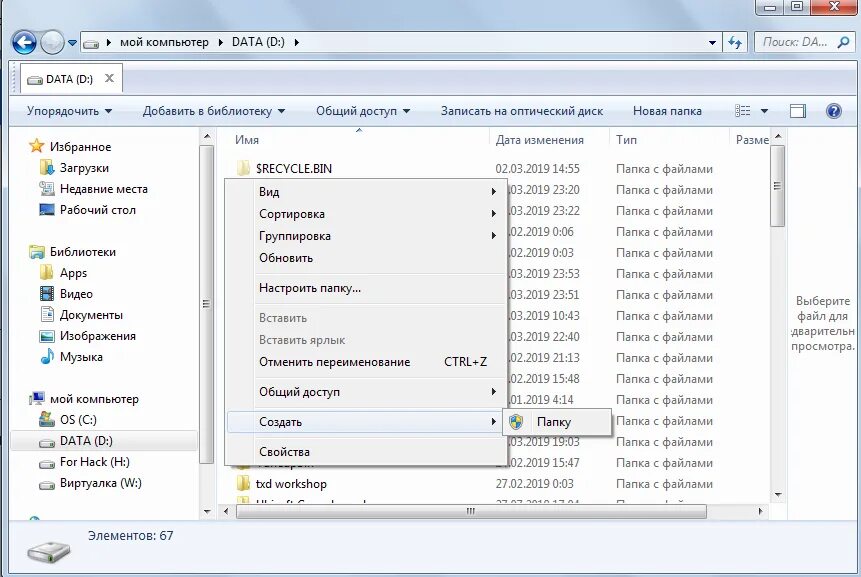This screenshot has height=577, width=861.
Task: Click the file list vertical scrollbar thumb
Action: tap(778, 186)
